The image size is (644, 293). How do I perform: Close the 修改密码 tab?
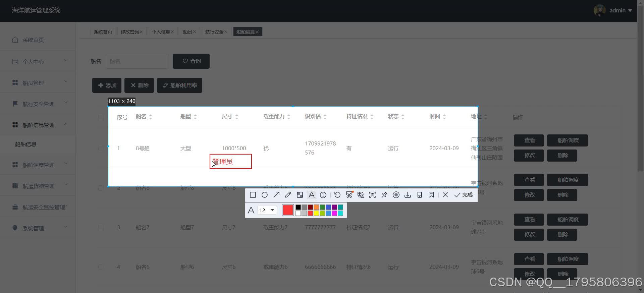pyautogui.click(x=141, y=32)
